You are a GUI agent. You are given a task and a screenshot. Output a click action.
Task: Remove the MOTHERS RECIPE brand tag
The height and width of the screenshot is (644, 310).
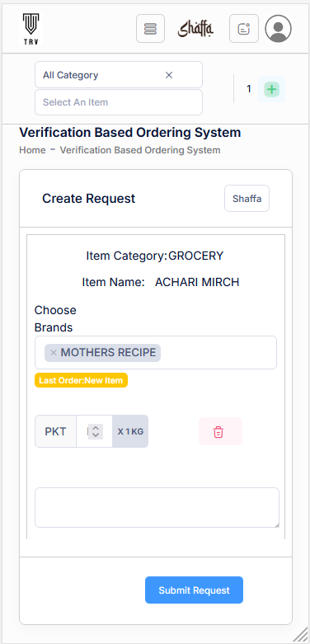[53, 353]
